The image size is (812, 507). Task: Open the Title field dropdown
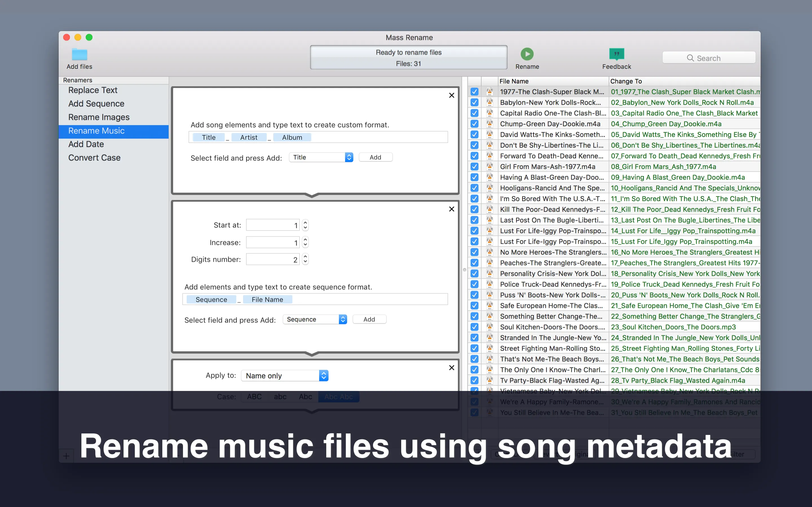[321, 157]
